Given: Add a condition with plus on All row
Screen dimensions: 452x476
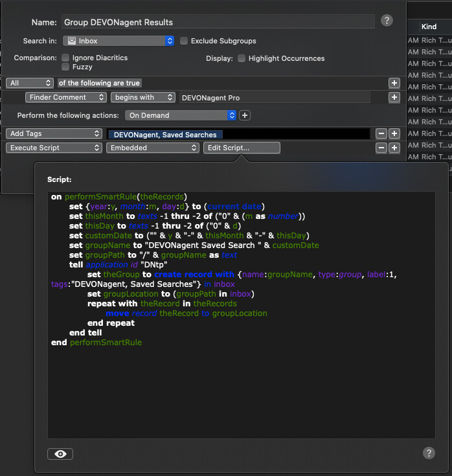Looking at the screenshot, I should [394, 83].
